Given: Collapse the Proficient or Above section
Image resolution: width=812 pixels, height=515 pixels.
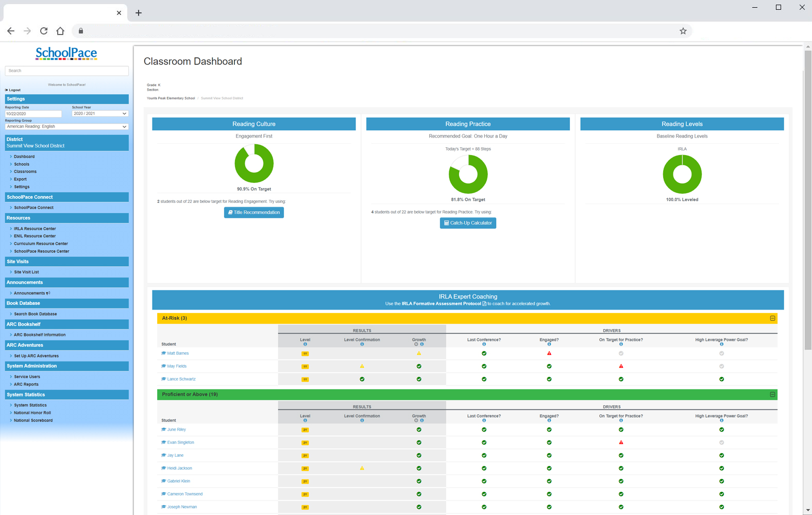Looking at the screenshot, I should tap(772, 394).
